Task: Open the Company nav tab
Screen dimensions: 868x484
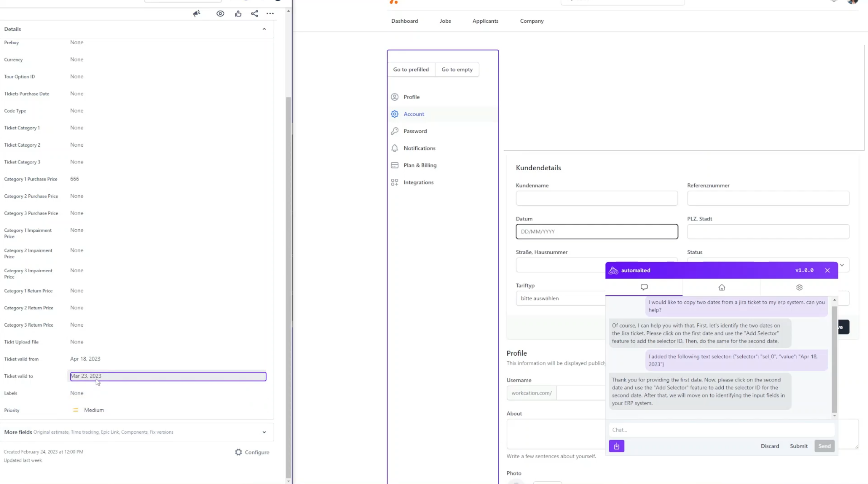Action: [532, 21]
